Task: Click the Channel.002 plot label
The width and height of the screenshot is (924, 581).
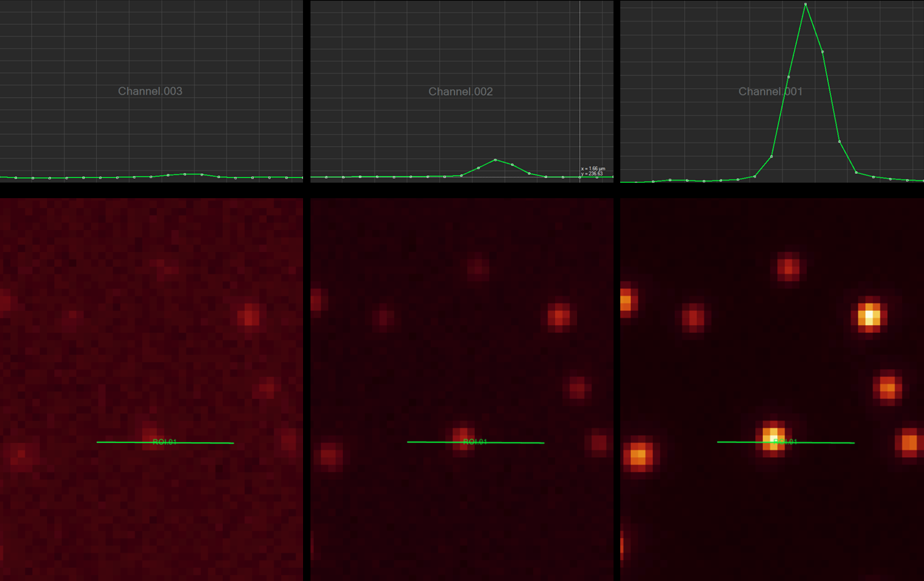Action: 461,91
